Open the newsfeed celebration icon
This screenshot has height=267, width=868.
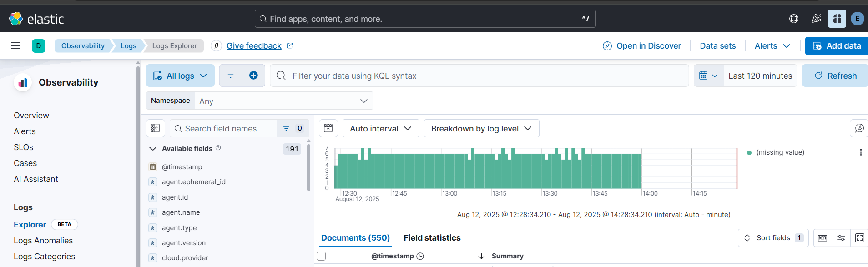817,19
